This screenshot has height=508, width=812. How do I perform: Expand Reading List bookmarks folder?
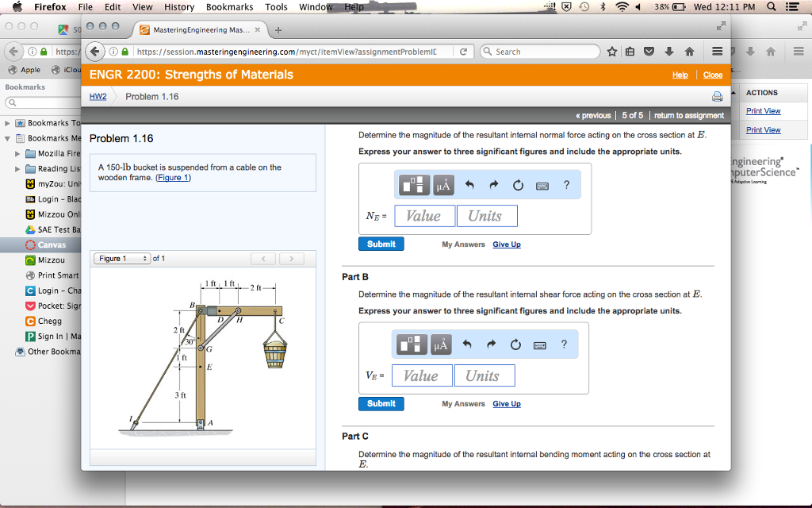pos(17,169)
